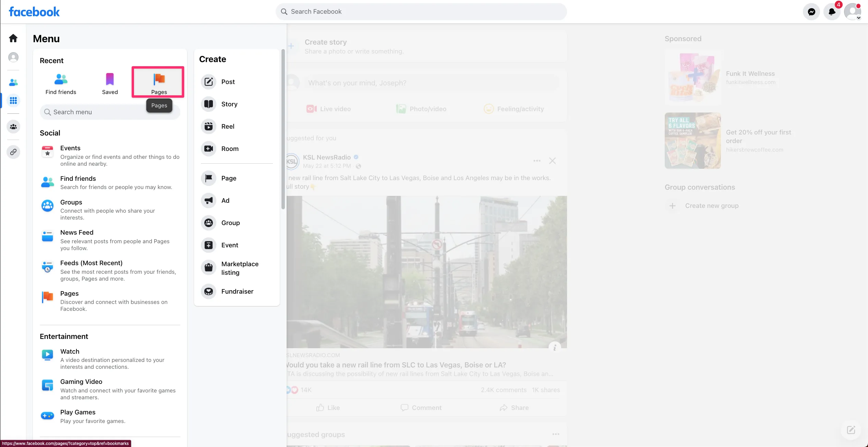868x447 pixels.
Task: Open Gaming Video entry
Action: tap(110, 389)
